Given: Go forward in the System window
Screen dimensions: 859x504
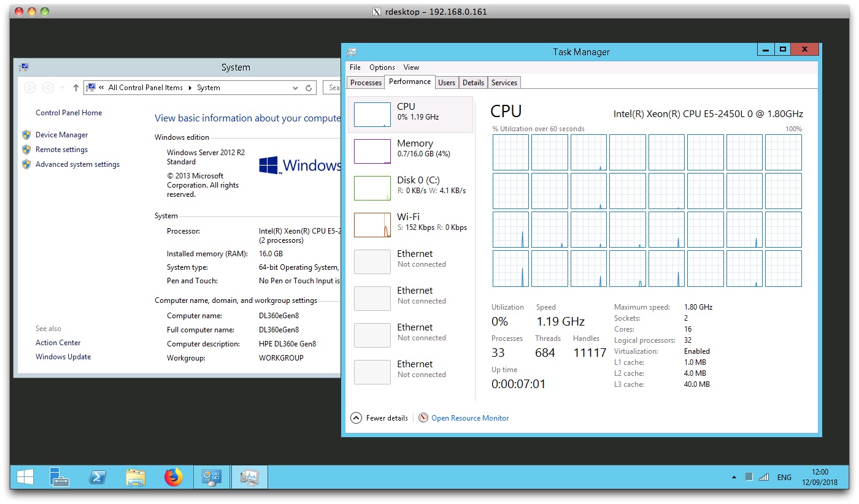Looking at the screenshot, I should pyautogui.click(x=48, y=88).
